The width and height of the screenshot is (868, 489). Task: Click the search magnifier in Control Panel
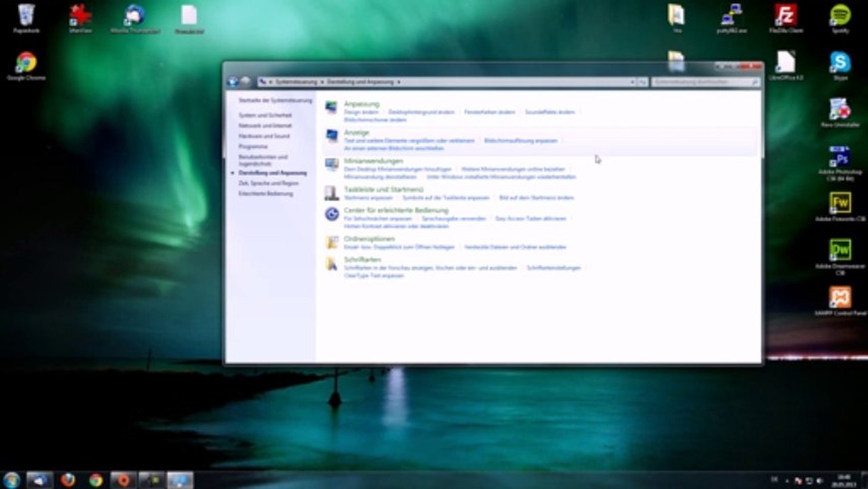[754, 81]
